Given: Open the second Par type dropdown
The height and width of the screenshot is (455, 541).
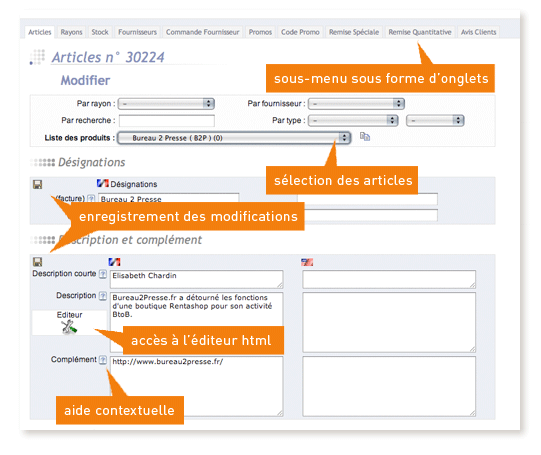Looking at the screenshot, I should pyautogui.click(x=435, y=120).
